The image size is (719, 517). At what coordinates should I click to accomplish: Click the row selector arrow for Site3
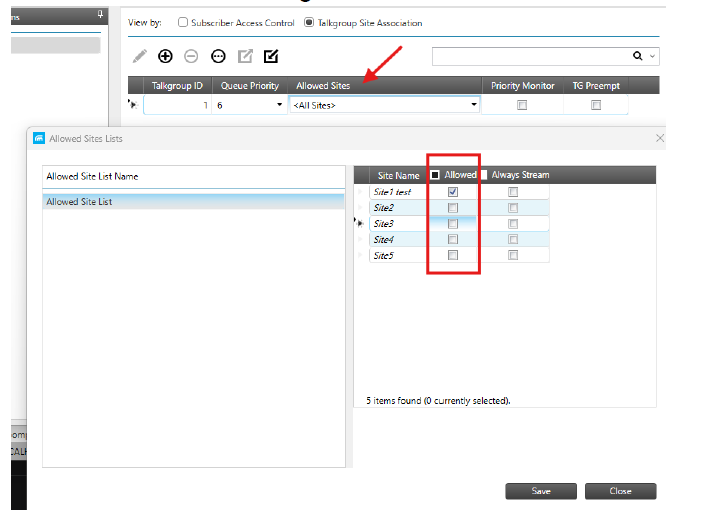pos(360,223)
